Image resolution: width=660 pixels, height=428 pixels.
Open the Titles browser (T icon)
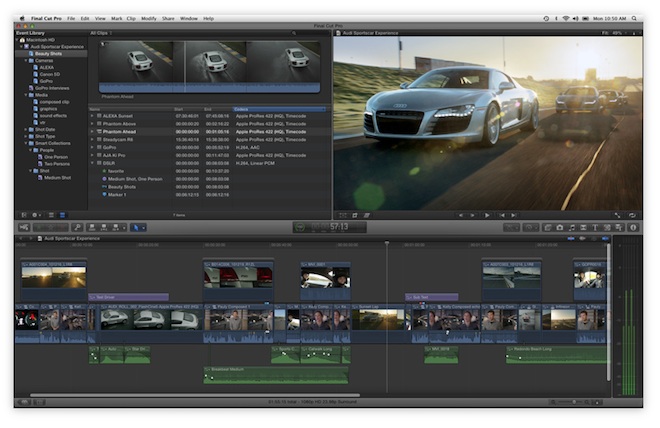[x=595, y=228]
